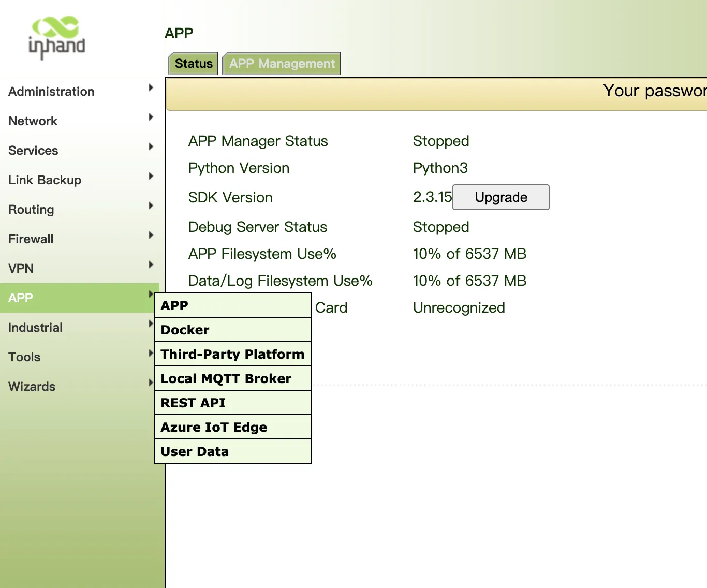The height and width of the screenshot is (588, 707).
Task: Open the Administration sidebar menu
Action: (80, 92)
